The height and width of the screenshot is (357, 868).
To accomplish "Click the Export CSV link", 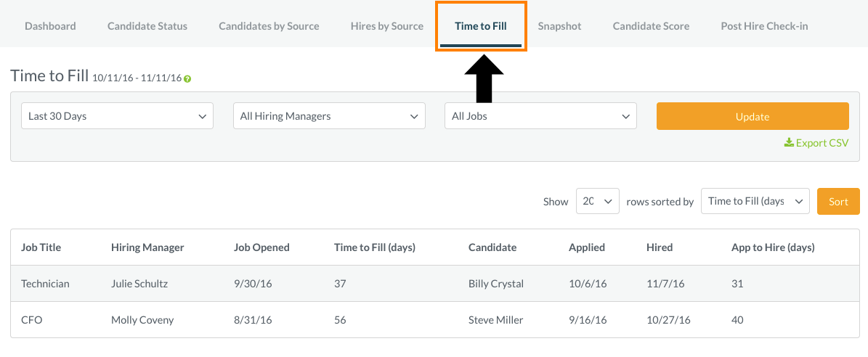I will click(816, 142).
